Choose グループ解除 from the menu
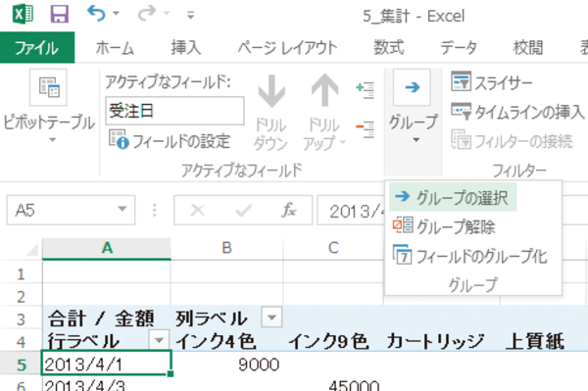Viewport: 588px width, 391px height. click(444, 226)
